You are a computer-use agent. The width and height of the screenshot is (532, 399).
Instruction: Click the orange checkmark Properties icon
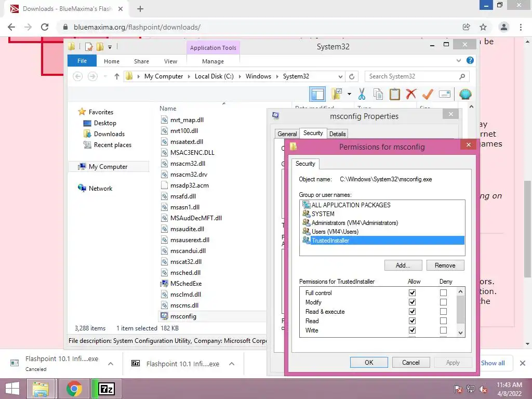coord(428,94)
